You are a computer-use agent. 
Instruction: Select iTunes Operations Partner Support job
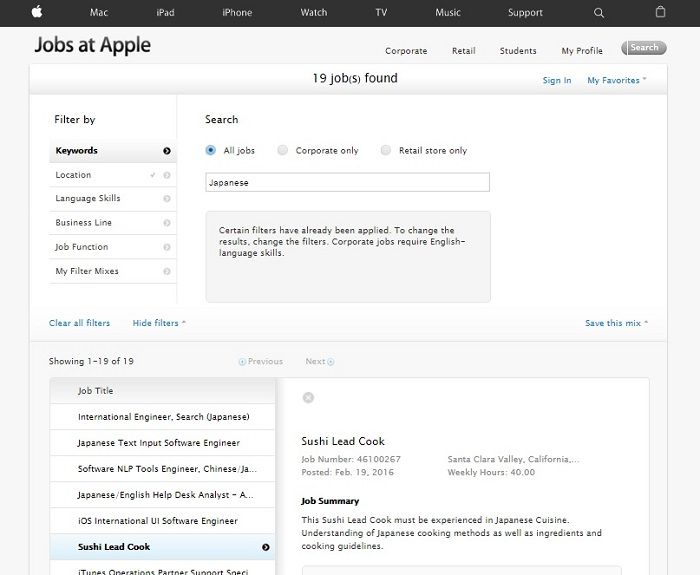(162, 568)
